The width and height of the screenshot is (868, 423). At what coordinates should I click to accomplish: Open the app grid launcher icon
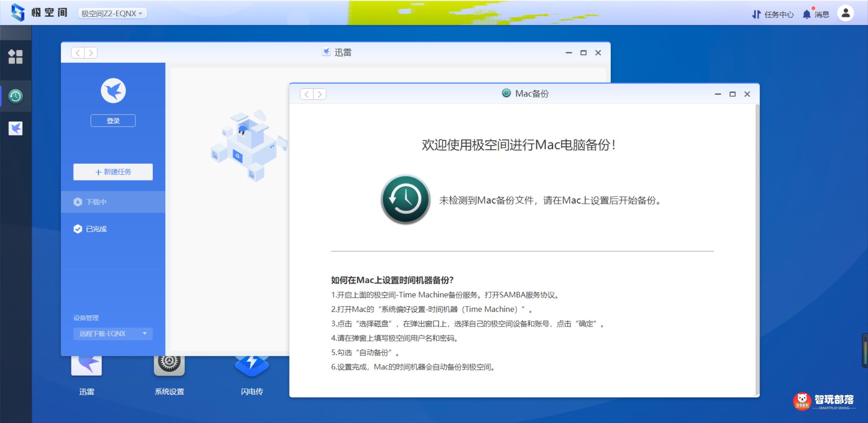[15, 57]
